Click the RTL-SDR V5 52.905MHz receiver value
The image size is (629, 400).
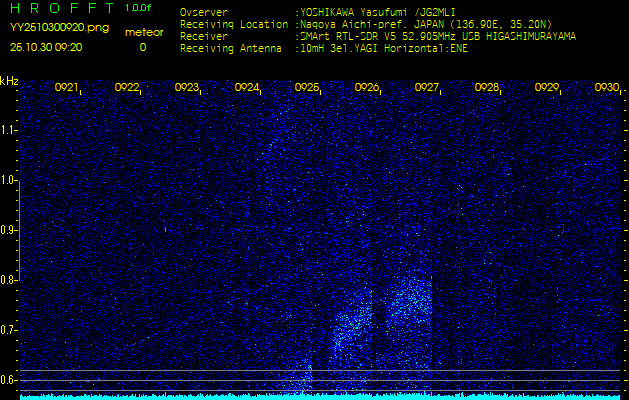click(438, 37)
